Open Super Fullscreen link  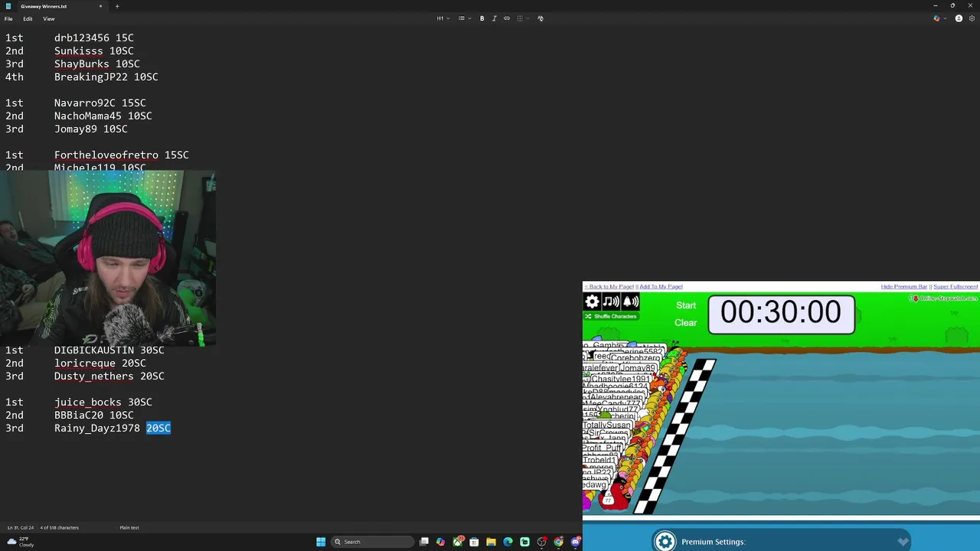coord(955,287)
